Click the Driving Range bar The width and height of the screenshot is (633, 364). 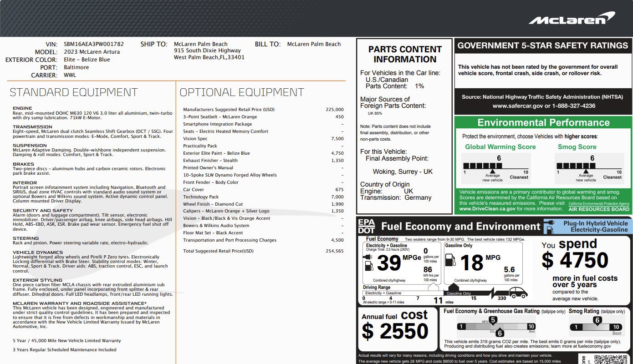click(x=436, y=293)
